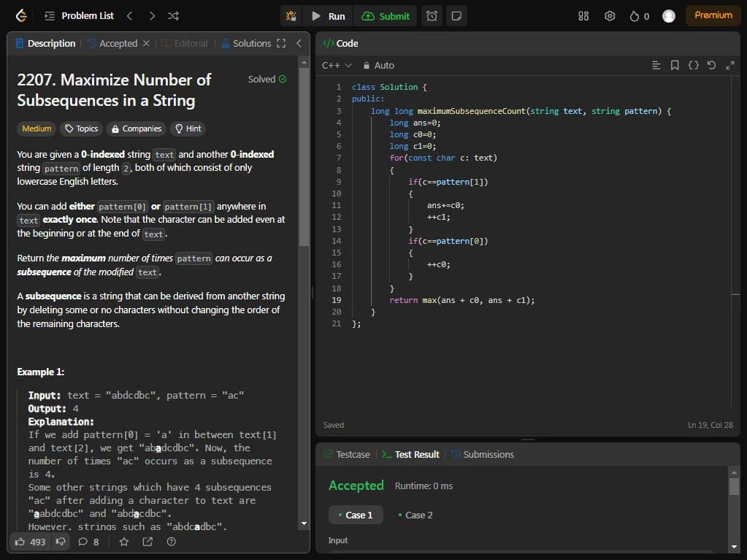Image resolution: width=747 pixels, height=560 pixels.
Task: Downvote the problem with thumbs down
Action: (x=61, y=542)
